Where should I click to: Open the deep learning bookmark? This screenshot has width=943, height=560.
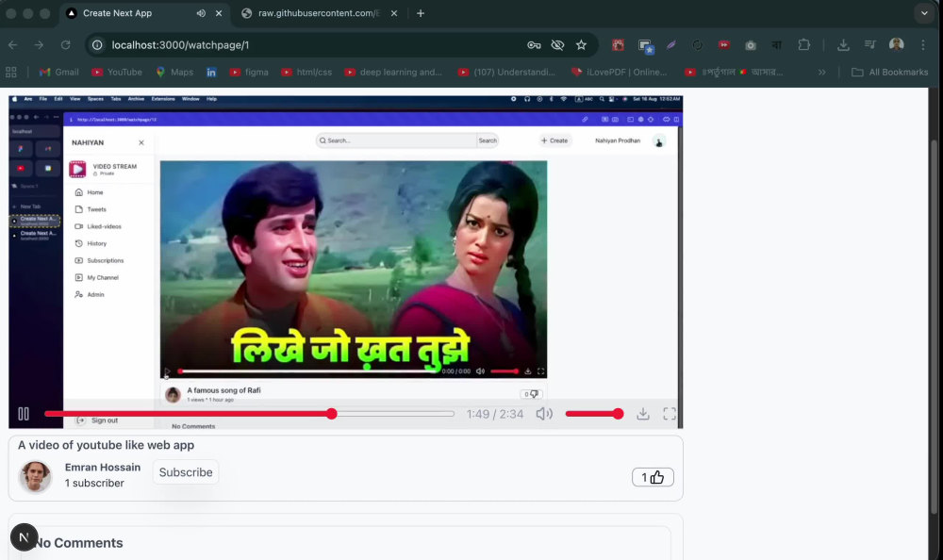coord(392,73)
